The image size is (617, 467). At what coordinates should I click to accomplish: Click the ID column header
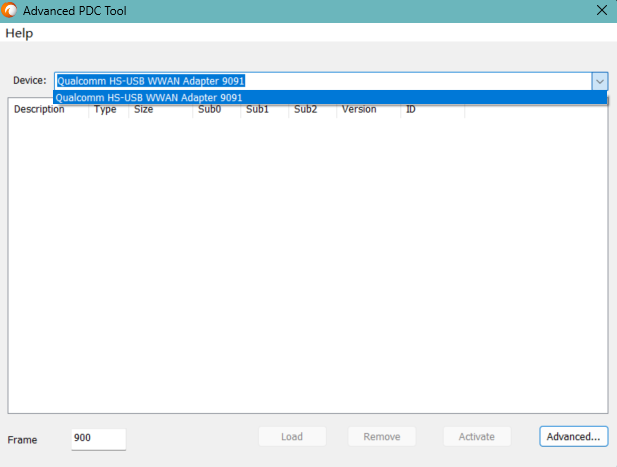point(432,110)
